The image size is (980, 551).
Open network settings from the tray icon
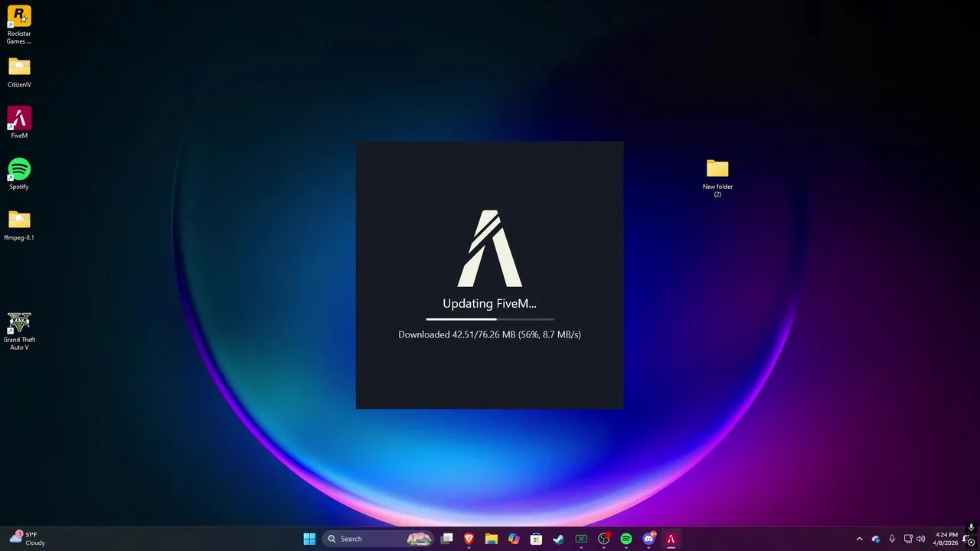point(908,539)
